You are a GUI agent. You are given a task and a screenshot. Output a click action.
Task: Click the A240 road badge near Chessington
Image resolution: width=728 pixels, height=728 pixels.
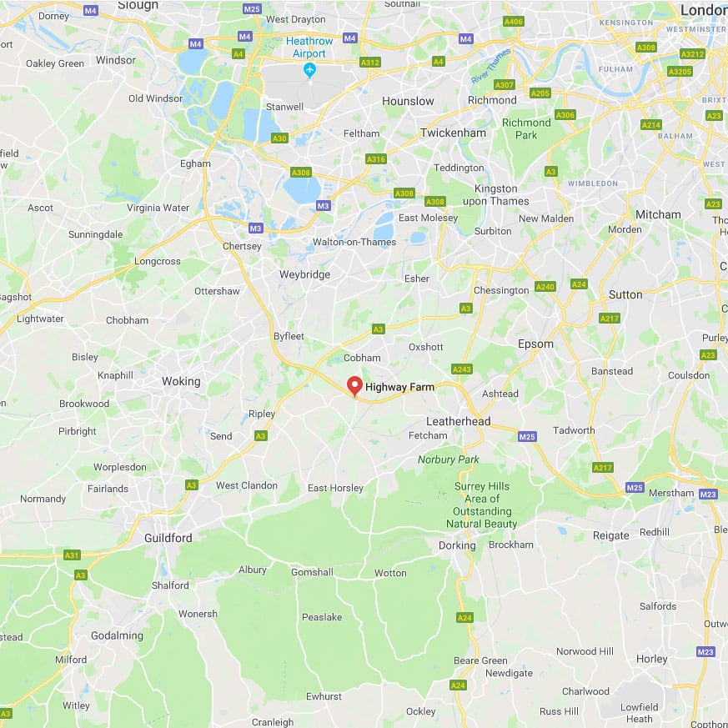click(x=545, y=287)
